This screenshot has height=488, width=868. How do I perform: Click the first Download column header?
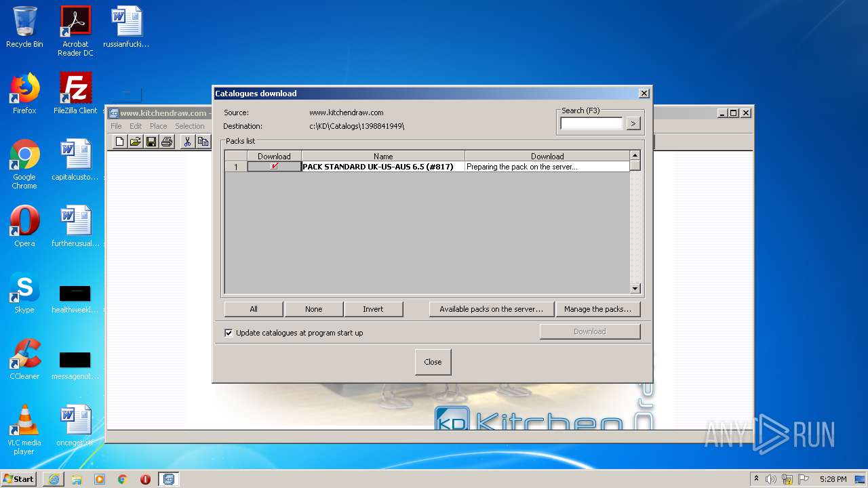point(274,156)
